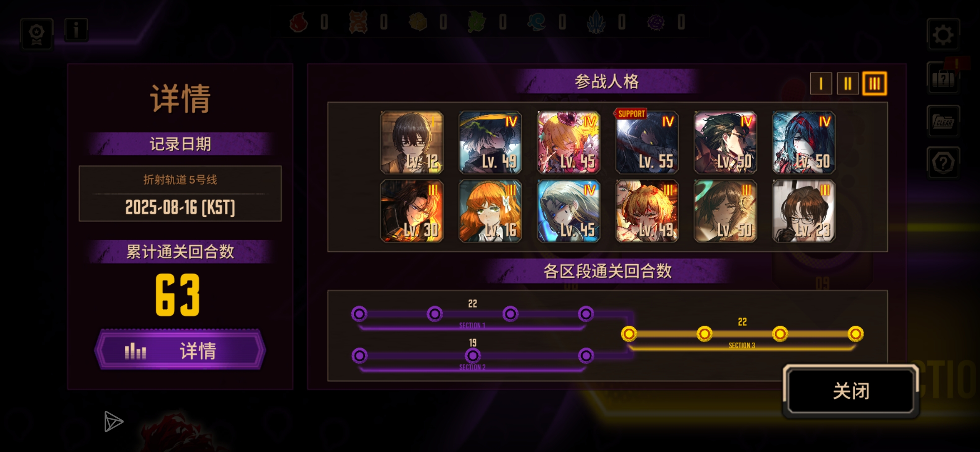Open the settings gear icon
This screenshot has height=452, width=980.
943,34
